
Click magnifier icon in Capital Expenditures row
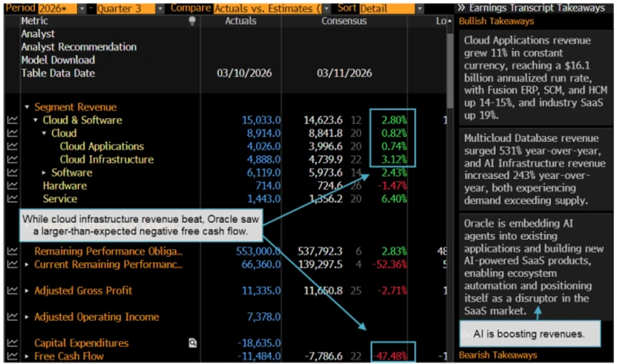[x=192, y=343]
